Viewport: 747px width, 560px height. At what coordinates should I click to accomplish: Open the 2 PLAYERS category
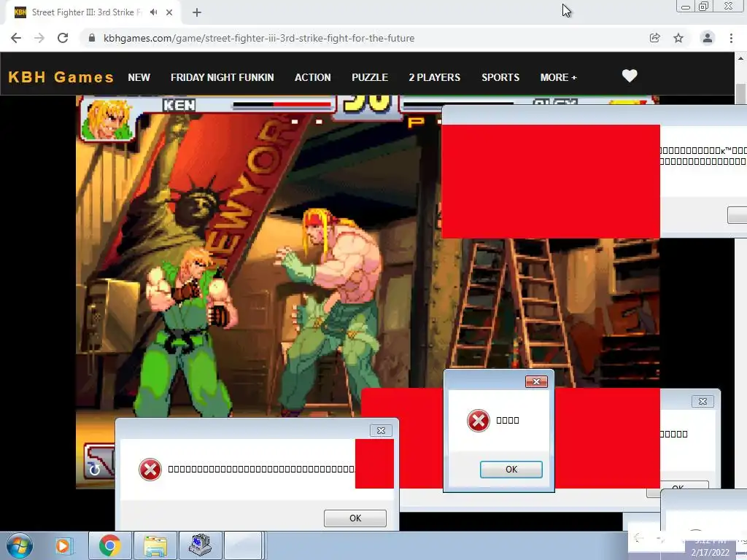coord(435,77)
